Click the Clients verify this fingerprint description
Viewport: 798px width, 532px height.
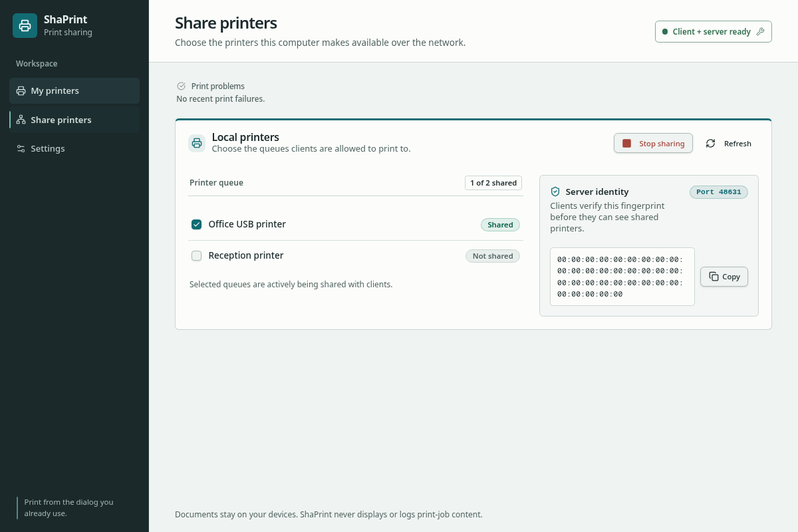[x=608, y=217]
